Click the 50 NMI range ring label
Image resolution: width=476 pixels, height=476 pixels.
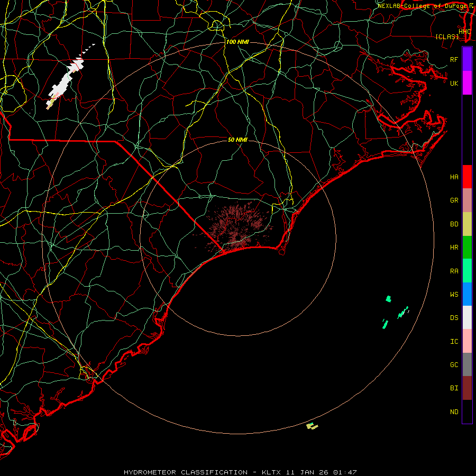click(x=237, y=140)
